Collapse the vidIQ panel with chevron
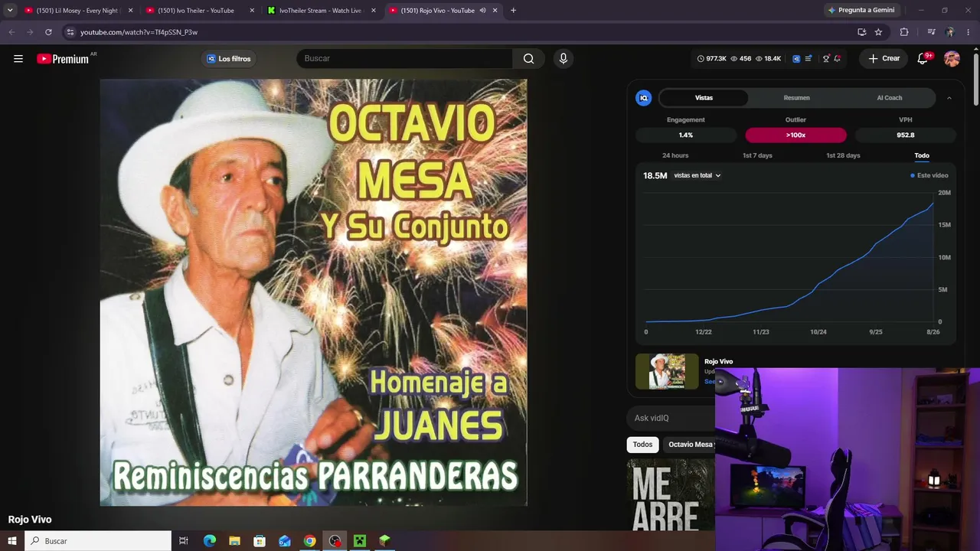 point(949,98)
